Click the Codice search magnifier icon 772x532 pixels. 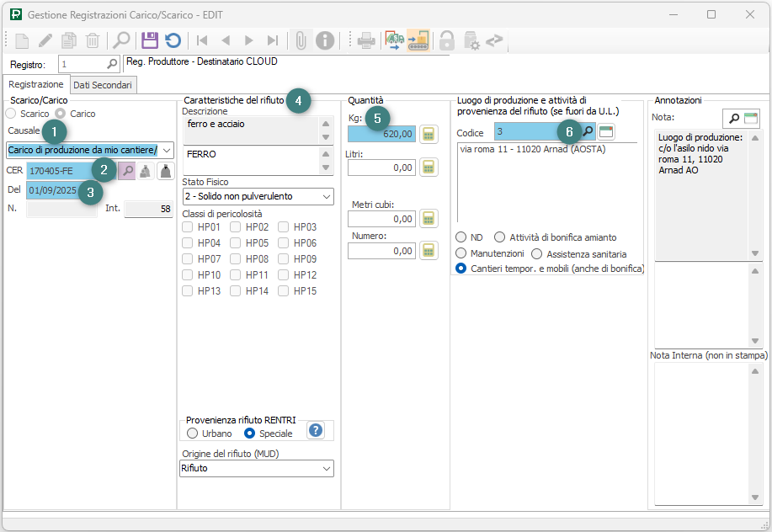(588, 132)
